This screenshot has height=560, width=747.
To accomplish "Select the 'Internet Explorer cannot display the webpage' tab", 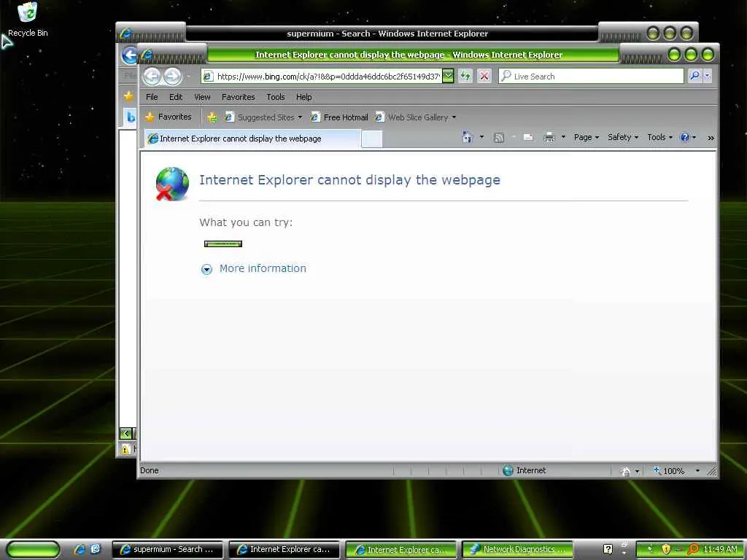I will tap(252, 139).
